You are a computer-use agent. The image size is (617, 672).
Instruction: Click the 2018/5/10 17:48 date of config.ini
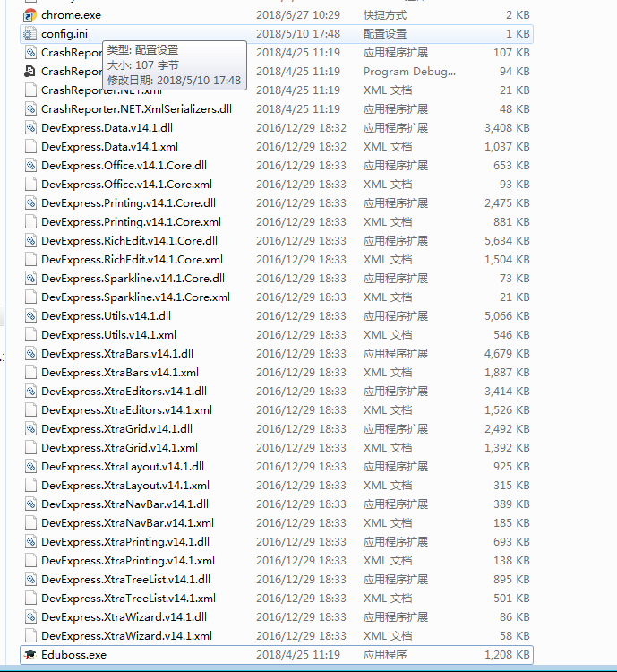298,34
